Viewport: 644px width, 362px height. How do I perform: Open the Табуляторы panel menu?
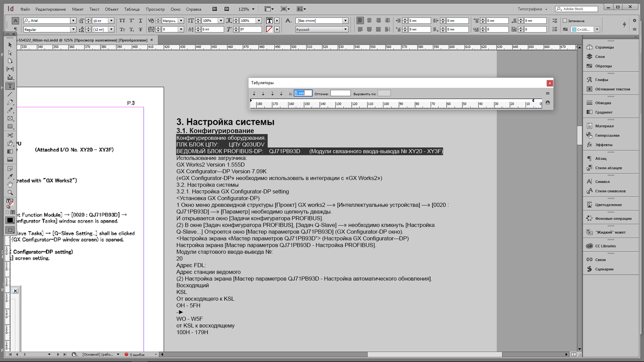pyautogui.click(x=547, y=94)
